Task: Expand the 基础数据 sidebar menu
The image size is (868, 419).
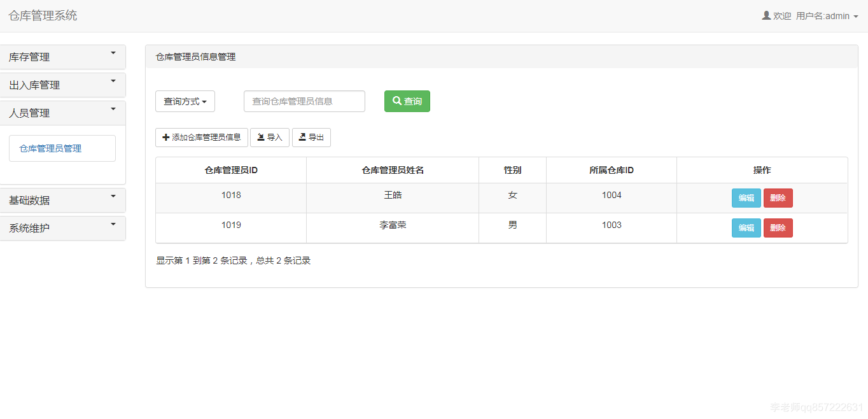Action: coord(62,200)
